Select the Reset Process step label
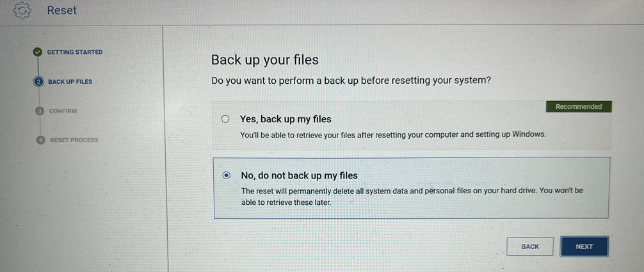This screenshot has height=272, width=644. 74,140
